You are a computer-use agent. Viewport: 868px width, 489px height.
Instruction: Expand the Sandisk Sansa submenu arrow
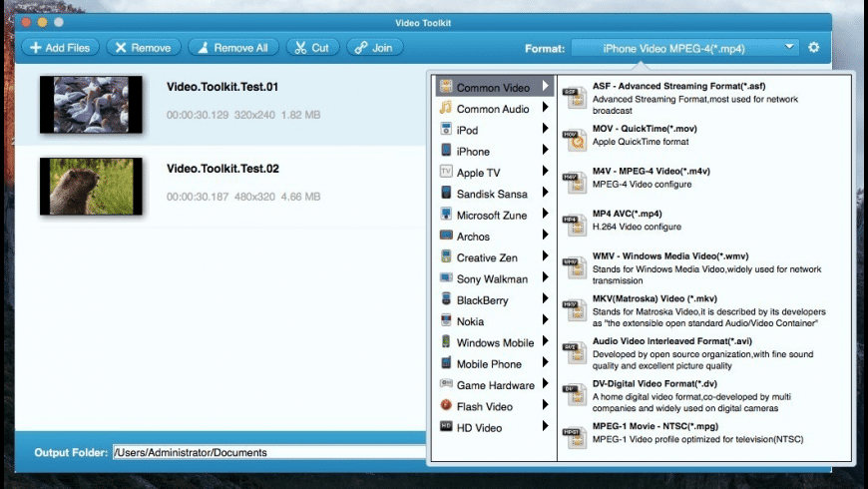pos(546,193)
